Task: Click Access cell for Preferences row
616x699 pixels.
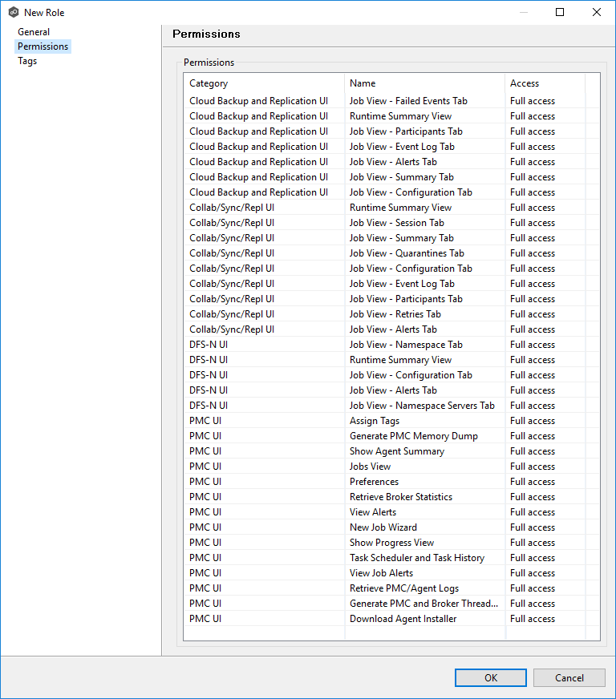Action: pos(533,482)
